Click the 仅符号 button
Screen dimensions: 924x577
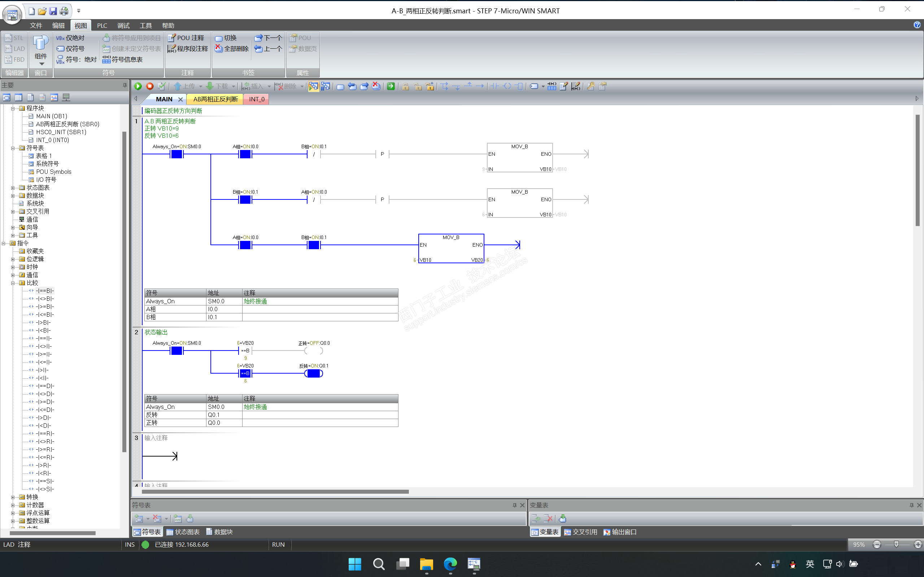coord(71,49)
